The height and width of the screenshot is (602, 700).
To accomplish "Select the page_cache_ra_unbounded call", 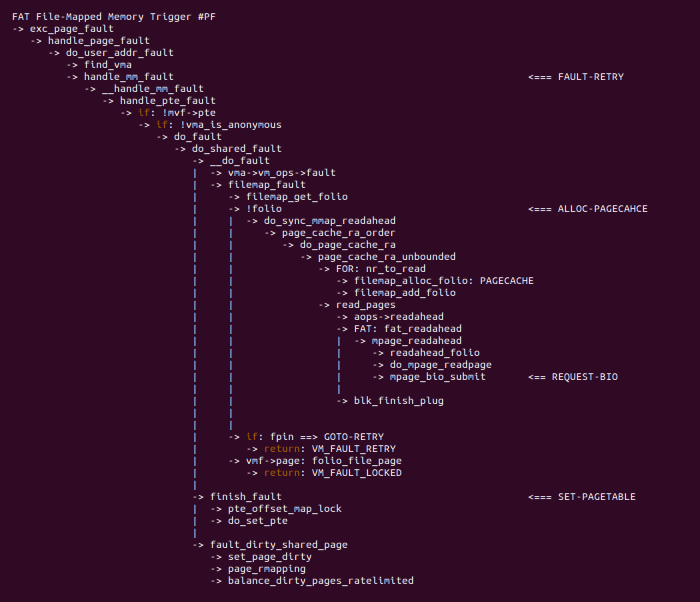I will pos(387,257).
